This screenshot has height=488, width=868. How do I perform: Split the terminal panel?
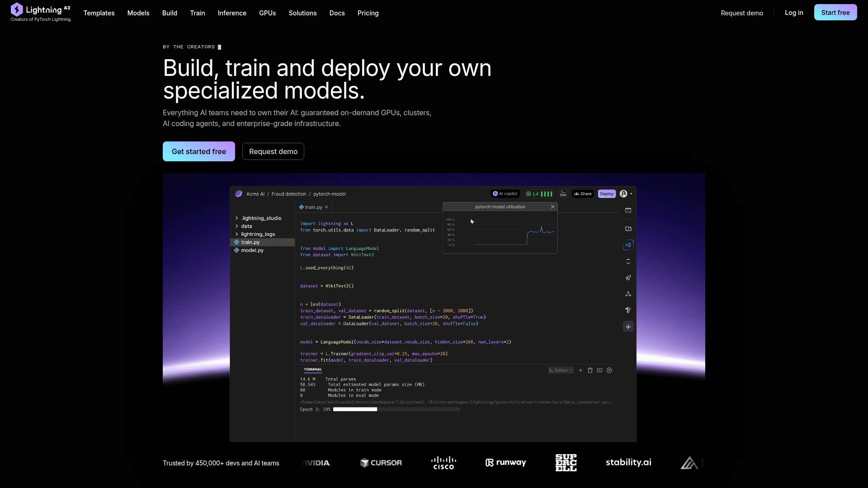(600, 371)
